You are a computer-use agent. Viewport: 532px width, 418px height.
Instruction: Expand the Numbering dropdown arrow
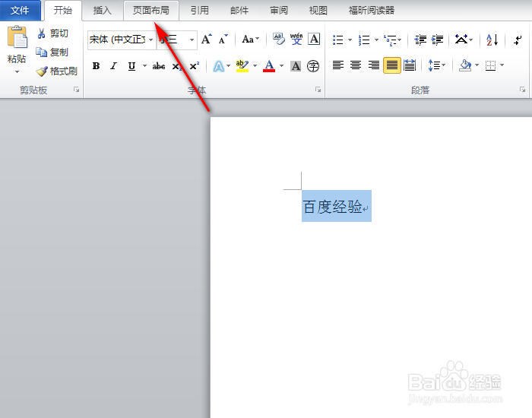(x=376, y=40)
